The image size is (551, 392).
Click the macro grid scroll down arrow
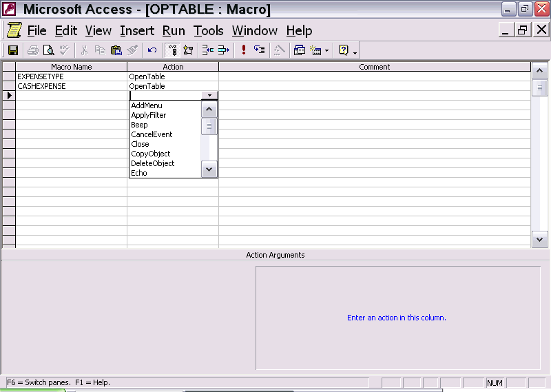(x=540, y=240)
